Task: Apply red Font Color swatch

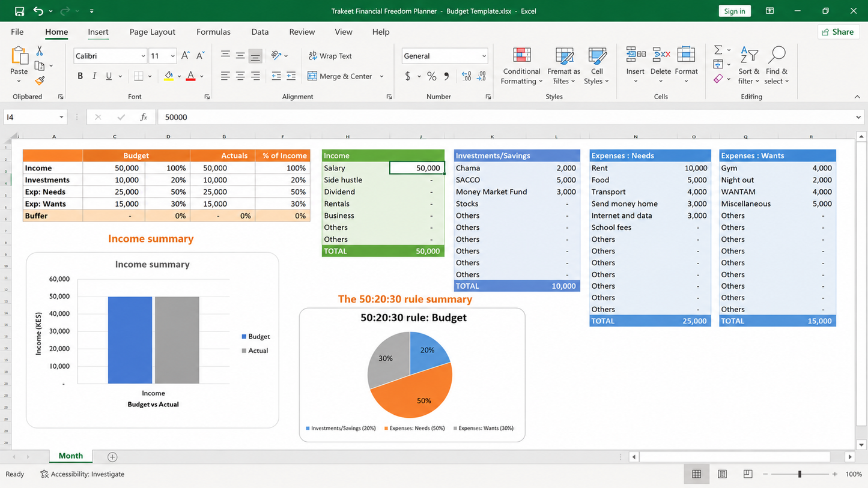Action: point(190,76)
